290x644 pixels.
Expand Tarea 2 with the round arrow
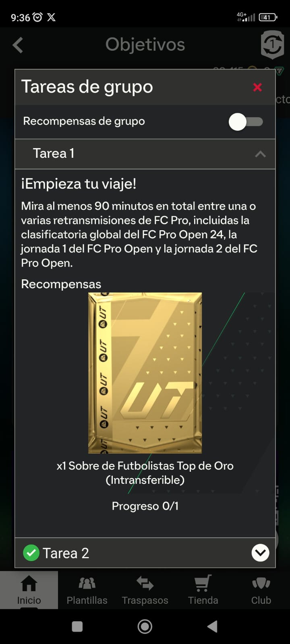pyautogui.click(x=260, y=553)
